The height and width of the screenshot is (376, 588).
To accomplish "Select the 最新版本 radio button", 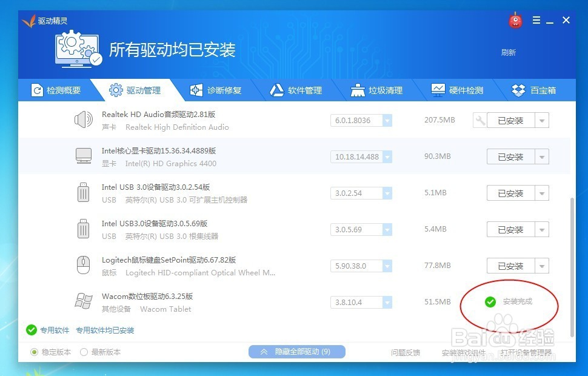I will tap(84, 352).
